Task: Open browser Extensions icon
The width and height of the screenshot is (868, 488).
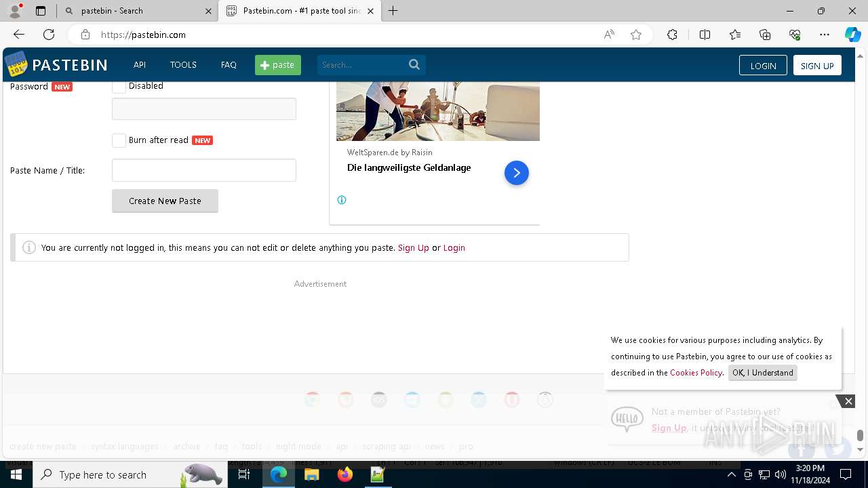Action: 672,35
